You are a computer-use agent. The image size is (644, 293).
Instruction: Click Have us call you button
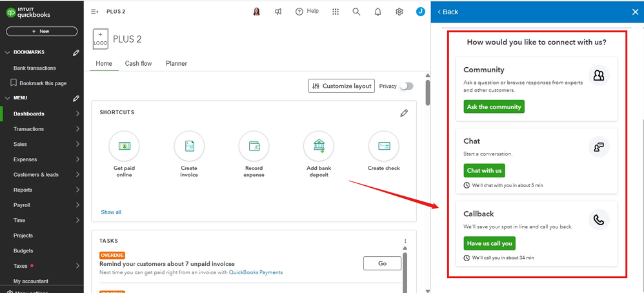pos(490,243)
